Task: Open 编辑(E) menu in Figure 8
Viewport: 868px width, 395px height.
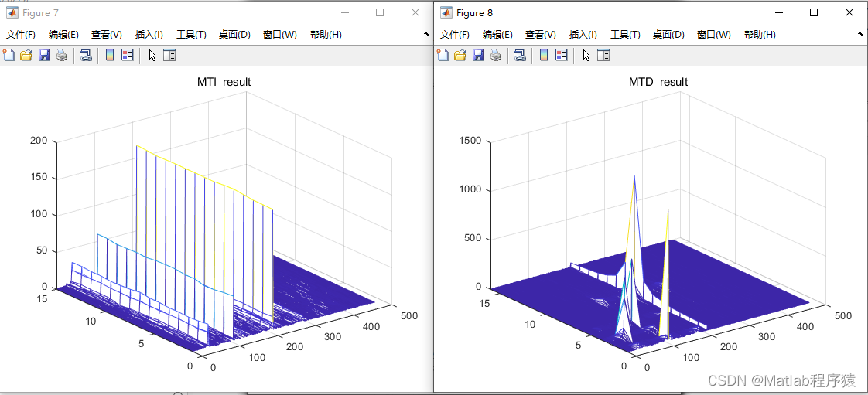Action: tap(497, 35)
